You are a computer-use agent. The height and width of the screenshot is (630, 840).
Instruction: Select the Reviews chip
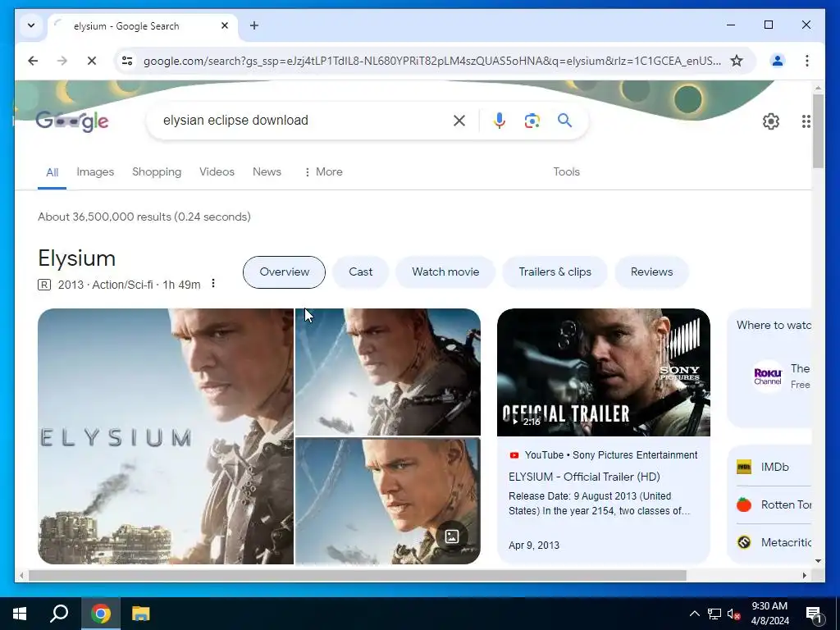coord(651,272)
